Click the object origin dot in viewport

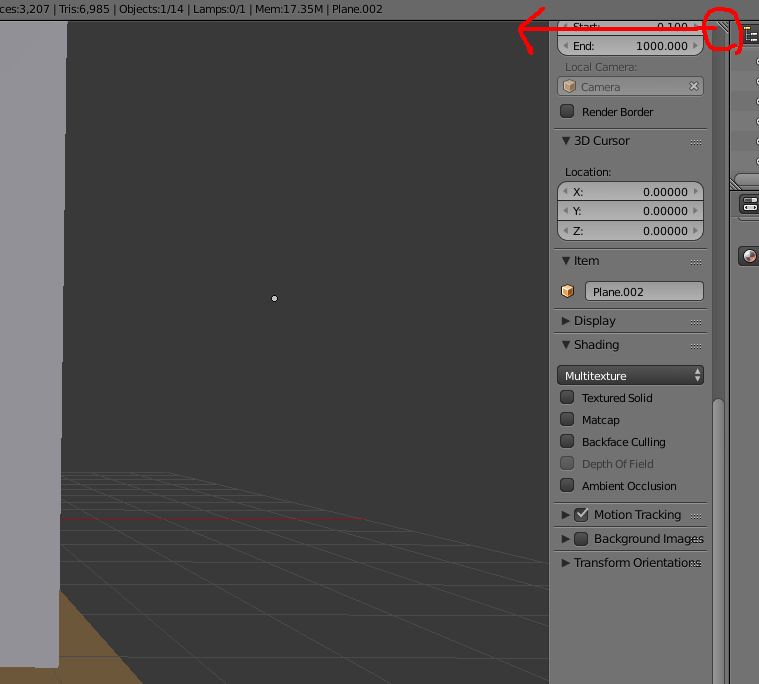(x=274, y=298)
